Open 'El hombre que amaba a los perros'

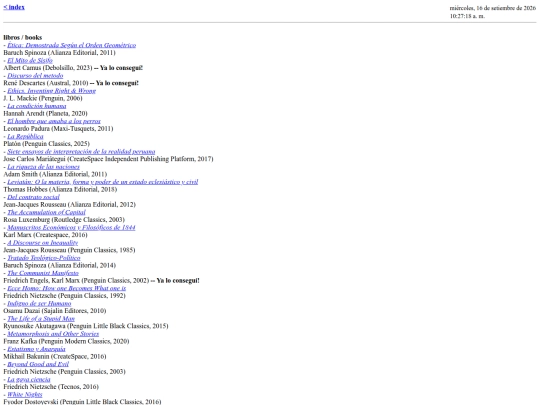pos(54,121)
